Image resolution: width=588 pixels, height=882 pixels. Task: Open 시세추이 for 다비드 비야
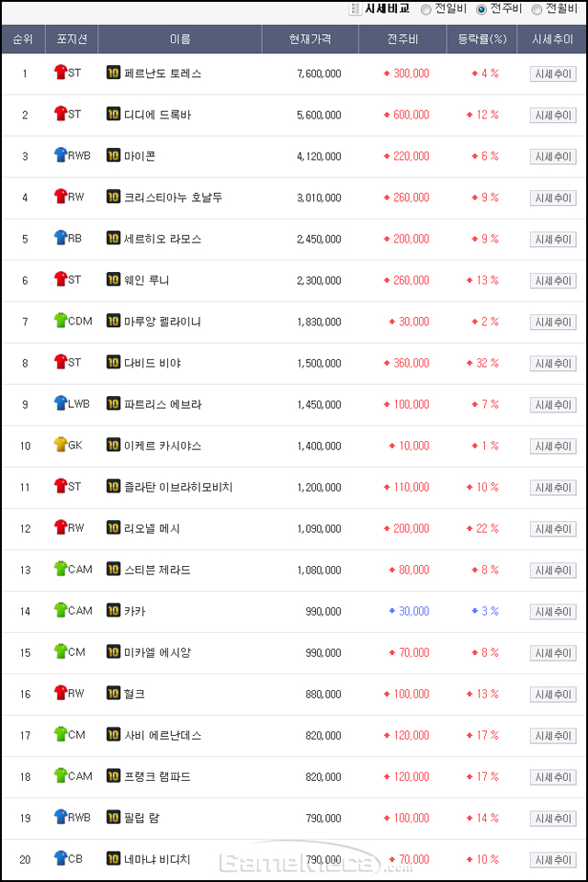coord(553,364)
